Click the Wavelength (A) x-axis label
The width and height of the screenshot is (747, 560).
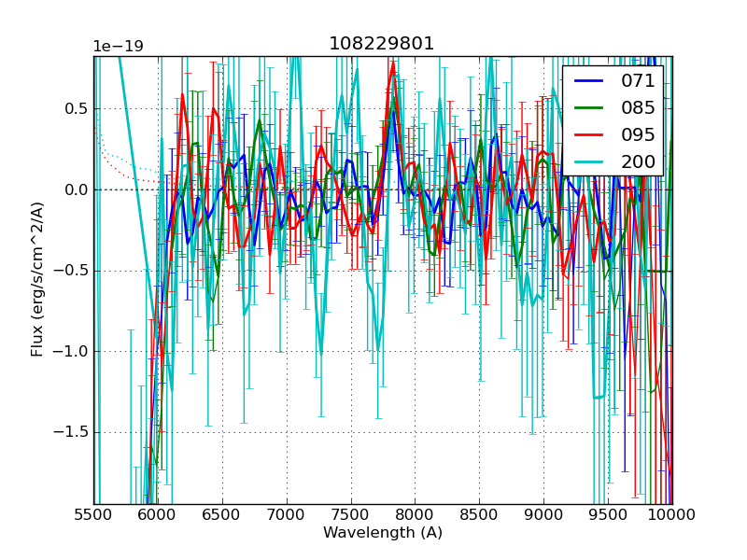(x=383, y=533)
